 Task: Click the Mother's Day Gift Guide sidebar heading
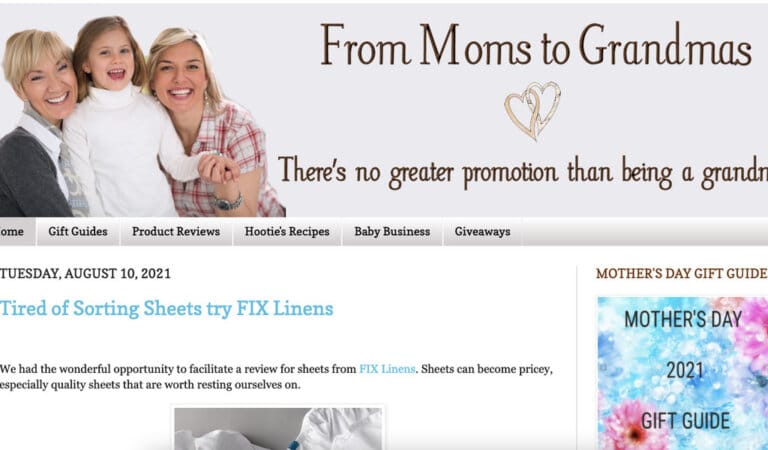coord(681,273)
